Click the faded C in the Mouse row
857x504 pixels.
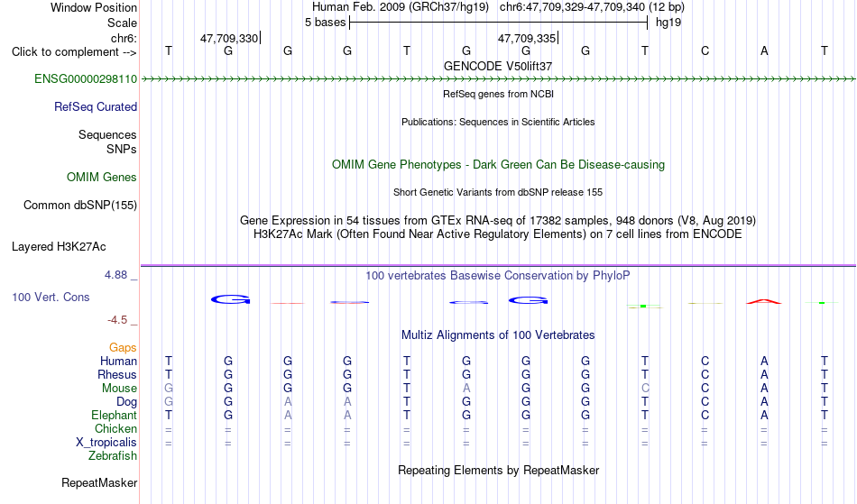pos(645,389)
